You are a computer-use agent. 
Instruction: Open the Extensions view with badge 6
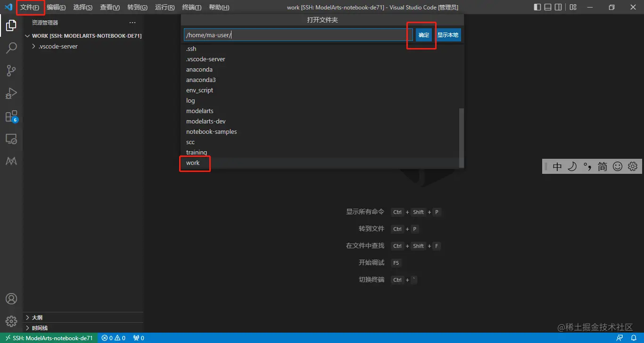click(x=11, y=116)
